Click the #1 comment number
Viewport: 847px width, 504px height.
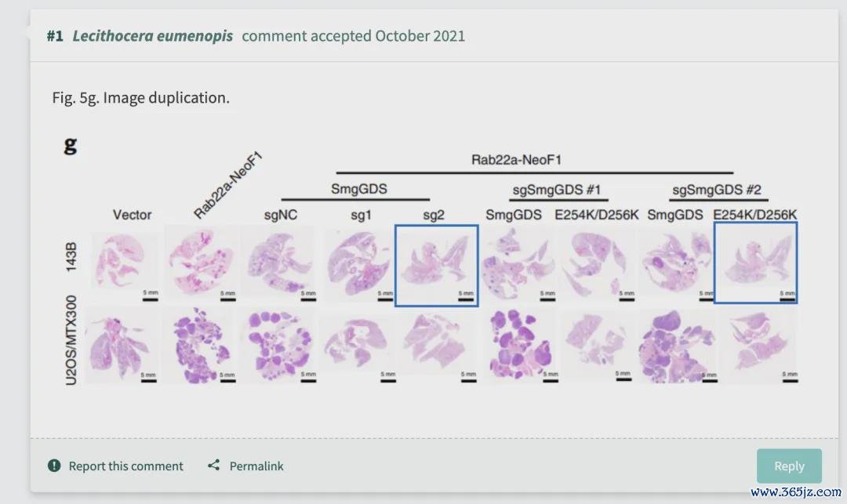[55, 36]
